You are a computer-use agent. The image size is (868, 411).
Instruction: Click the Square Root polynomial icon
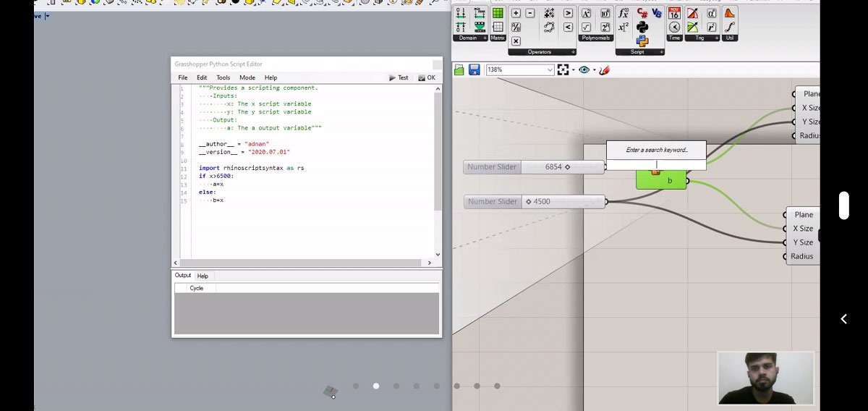point(586,27)
